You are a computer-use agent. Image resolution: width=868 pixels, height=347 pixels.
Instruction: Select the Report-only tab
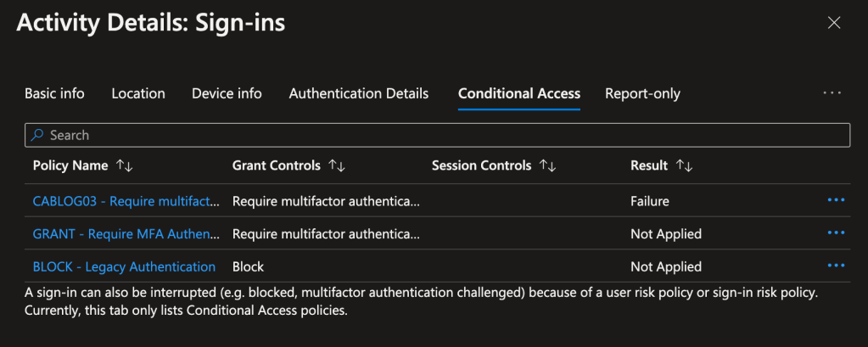[642, 93]
